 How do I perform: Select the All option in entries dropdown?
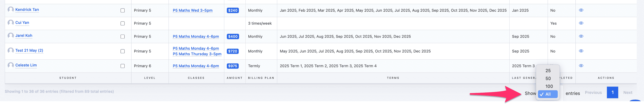point(548,94)
